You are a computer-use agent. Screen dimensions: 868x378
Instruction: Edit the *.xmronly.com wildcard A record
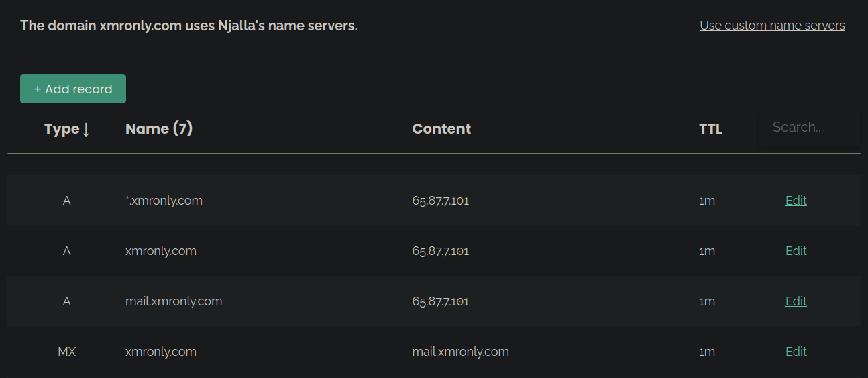point(796,201)
